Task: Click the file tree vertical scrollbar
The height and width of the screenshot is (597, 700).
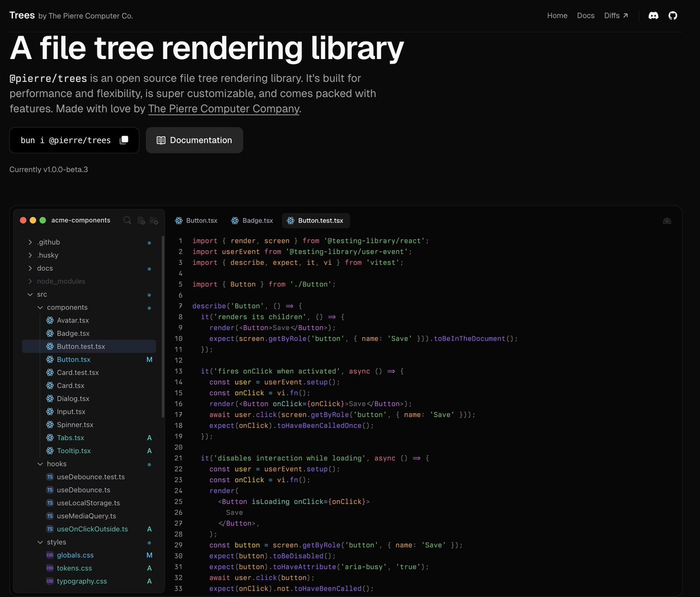Action: coord(162,327)
